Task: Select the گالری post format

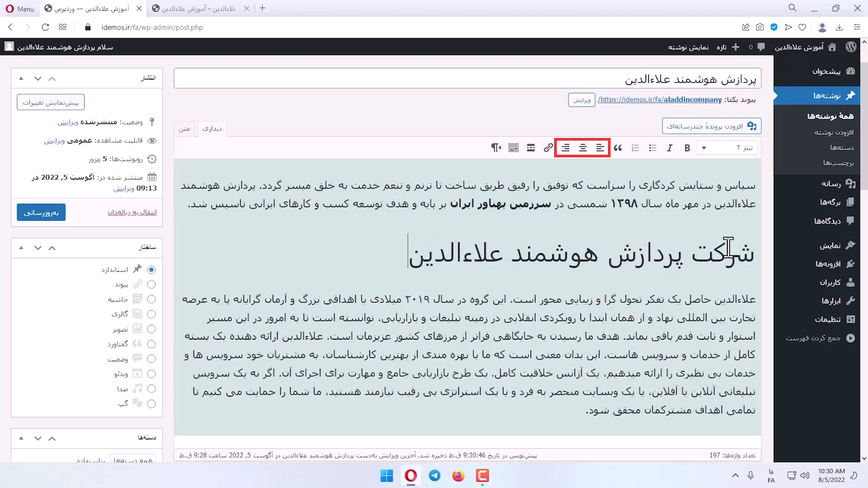Action: coord(152,314)
